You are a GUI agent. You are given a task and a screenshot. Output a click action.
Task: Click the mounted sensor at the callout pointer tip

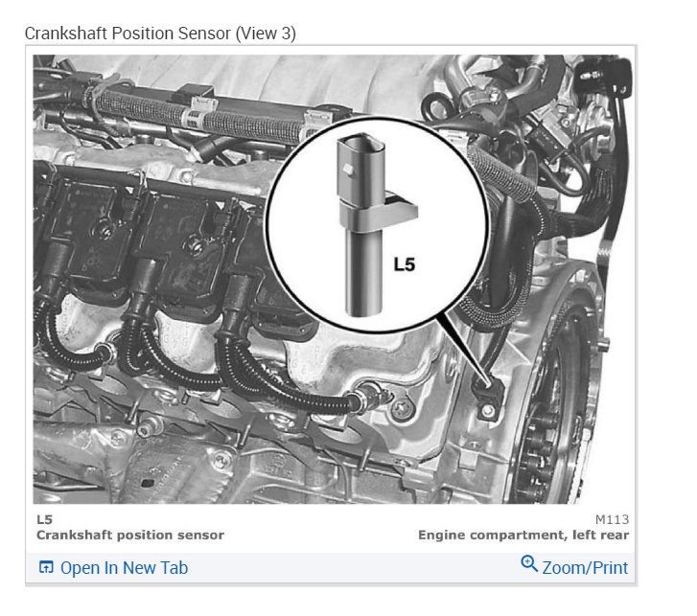point(488,398)
